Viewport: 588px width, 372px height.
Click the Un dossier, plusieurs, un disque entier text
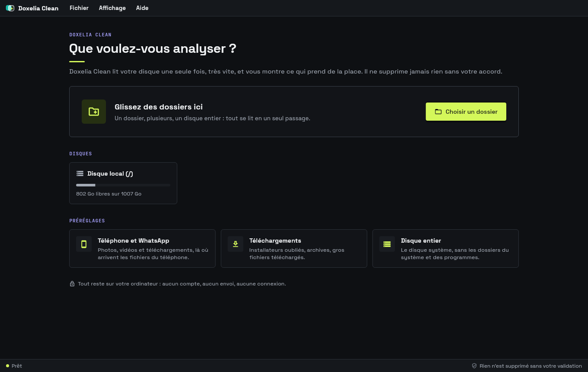tap(212, 118)
